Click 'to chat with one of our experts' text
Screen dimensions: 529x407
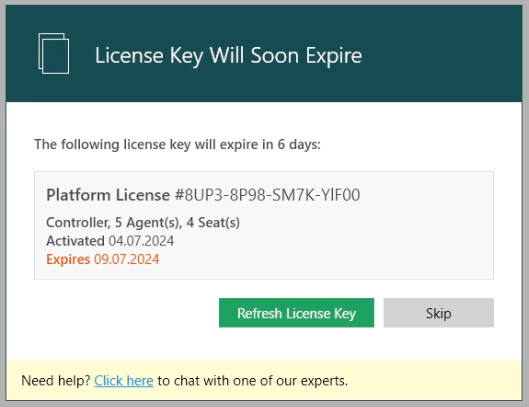252,381
